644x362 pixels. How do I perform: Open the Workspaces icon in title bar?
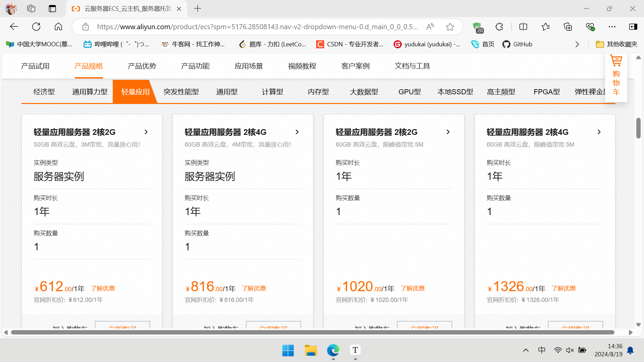tap(31, 9)
